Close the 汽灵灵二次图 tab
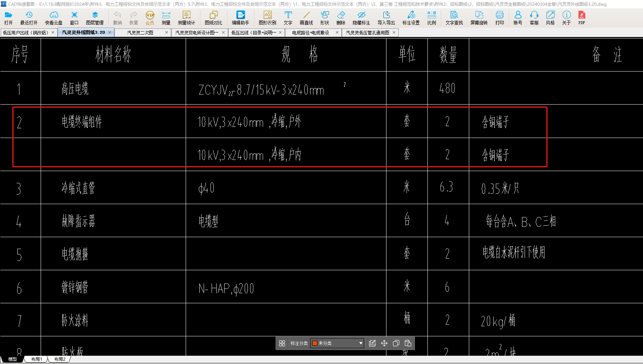 [x=167, y=32]
